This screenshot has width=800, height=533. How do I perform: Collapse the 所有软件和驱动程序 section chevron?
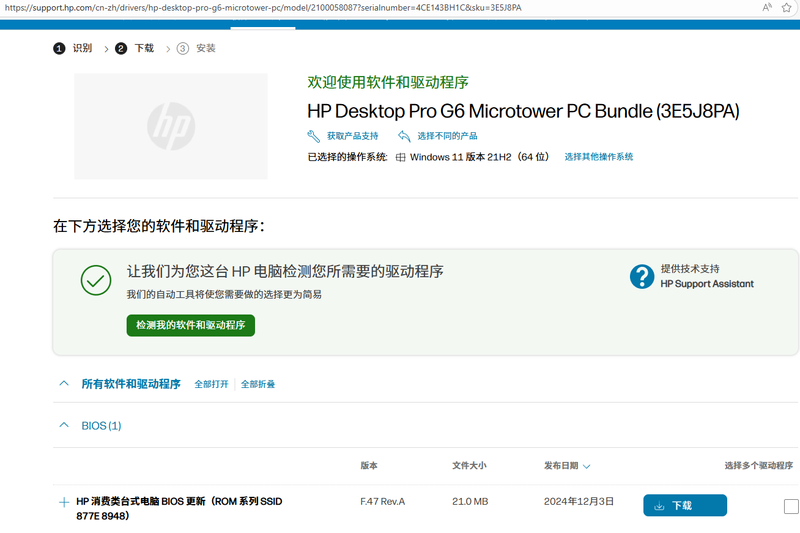(x=64, y=384)
